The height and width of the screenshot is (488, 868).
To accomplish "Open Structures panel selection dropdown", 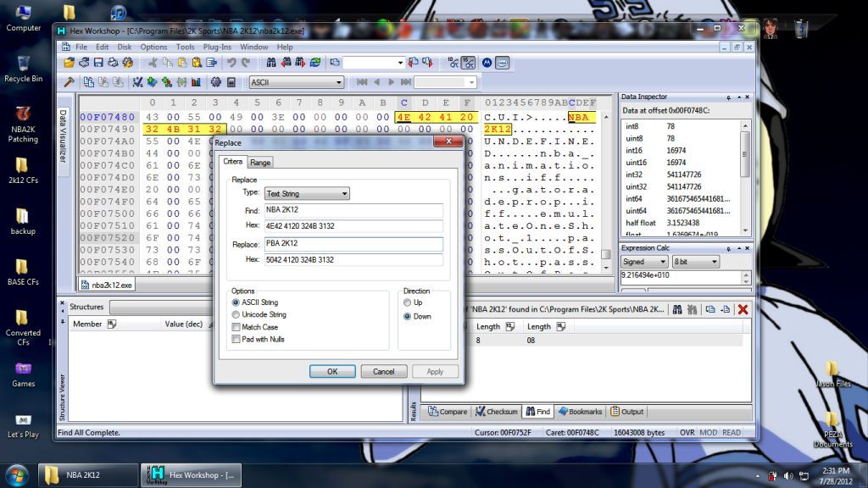I will [160, 307].
